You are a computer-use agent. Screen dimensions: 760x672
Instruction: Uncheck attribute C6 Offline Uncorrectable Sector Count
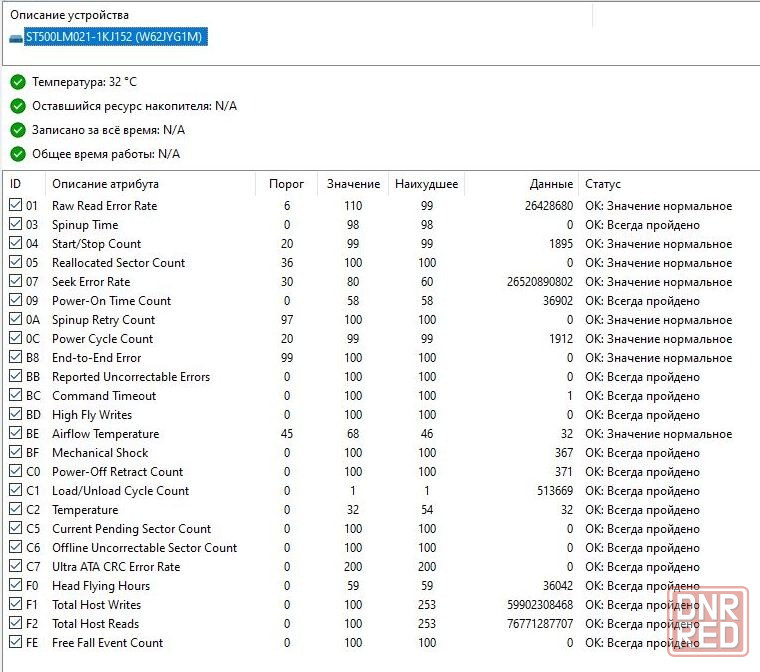[16, 547]
